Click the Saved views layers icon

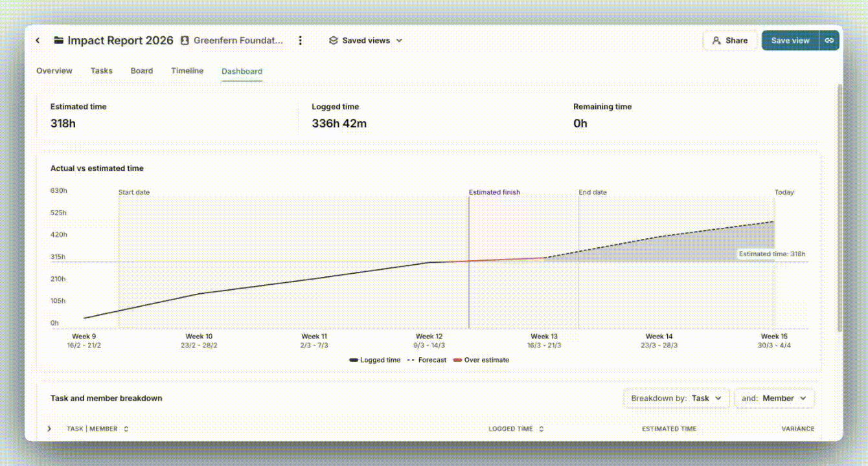coord(334,40)
